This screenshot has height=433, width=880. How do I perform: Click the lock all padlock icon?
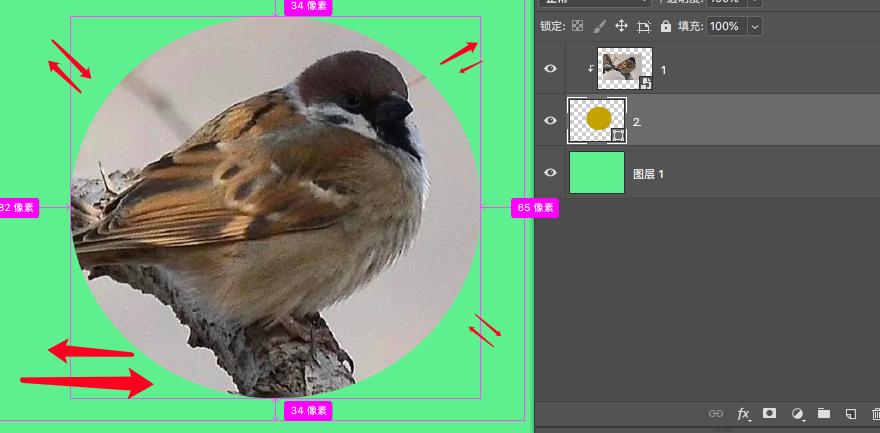(666, 26)
